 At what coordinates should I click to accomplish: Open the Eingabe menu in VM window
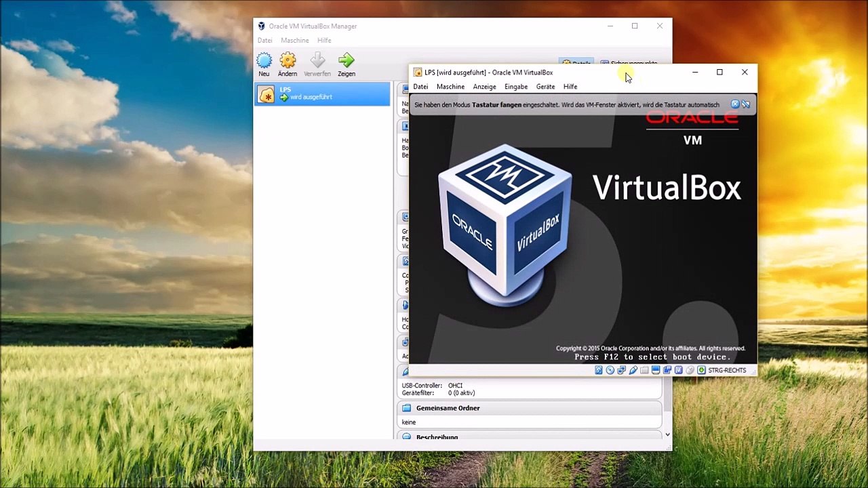516,87
